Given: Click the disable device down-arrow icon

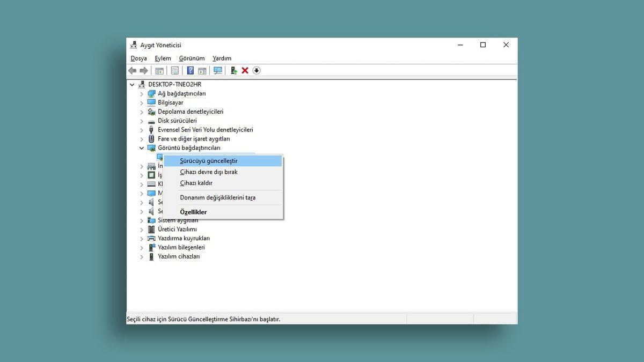Looking at the screenshot, I should (x=257, y=70).
